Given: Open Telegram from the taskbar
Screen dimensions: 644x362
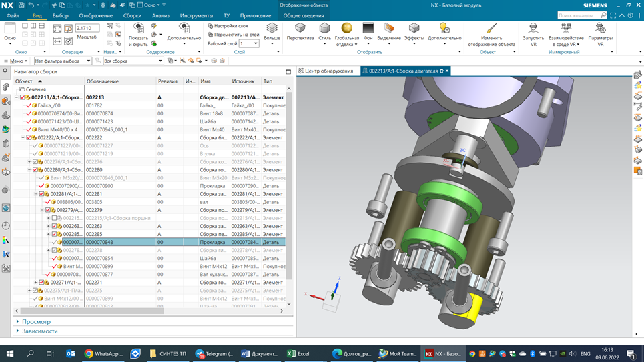Looking at the screenshot, I should tap(214, 353).
